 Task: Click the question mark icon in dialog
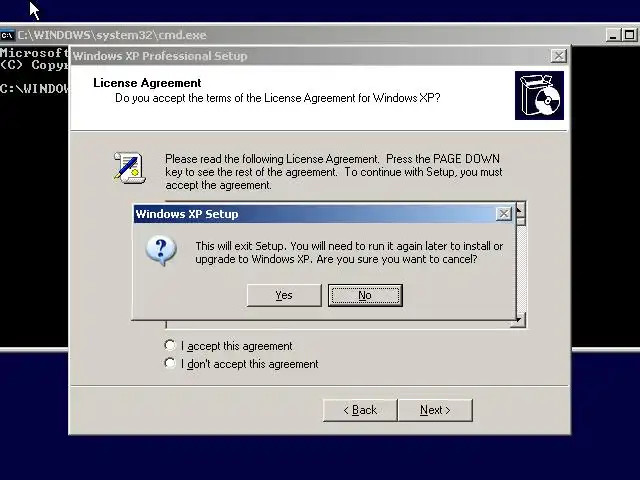(161, 250)
